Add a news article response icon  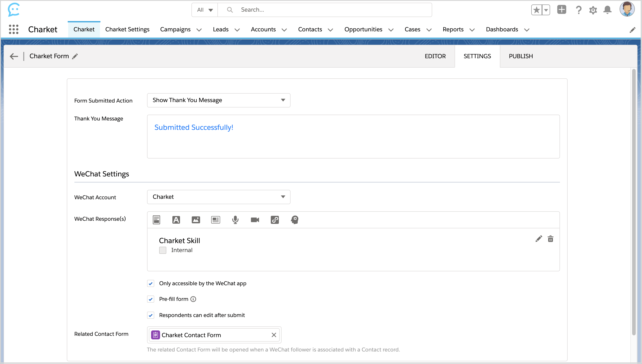click(215, 220)
